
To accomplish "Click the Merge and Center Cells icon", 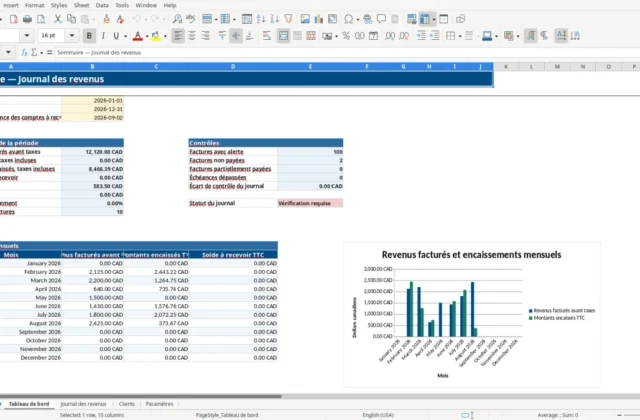I will (x=283, y=36).
